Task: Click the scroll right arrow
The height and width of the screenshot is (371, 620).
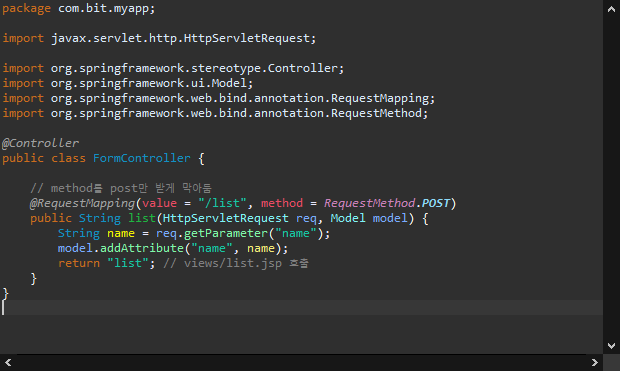Action: (594, 362)
